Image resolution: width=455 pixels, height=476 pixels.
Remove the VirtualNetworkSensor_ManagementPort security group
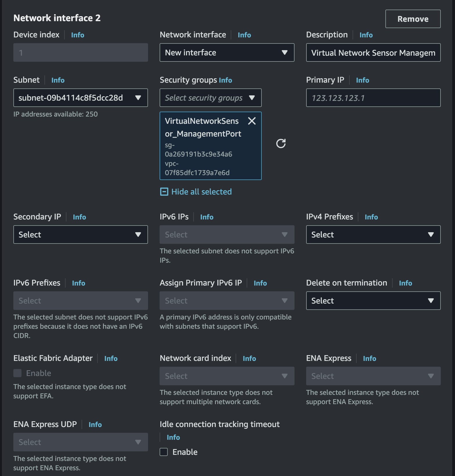tap(252, 121)
